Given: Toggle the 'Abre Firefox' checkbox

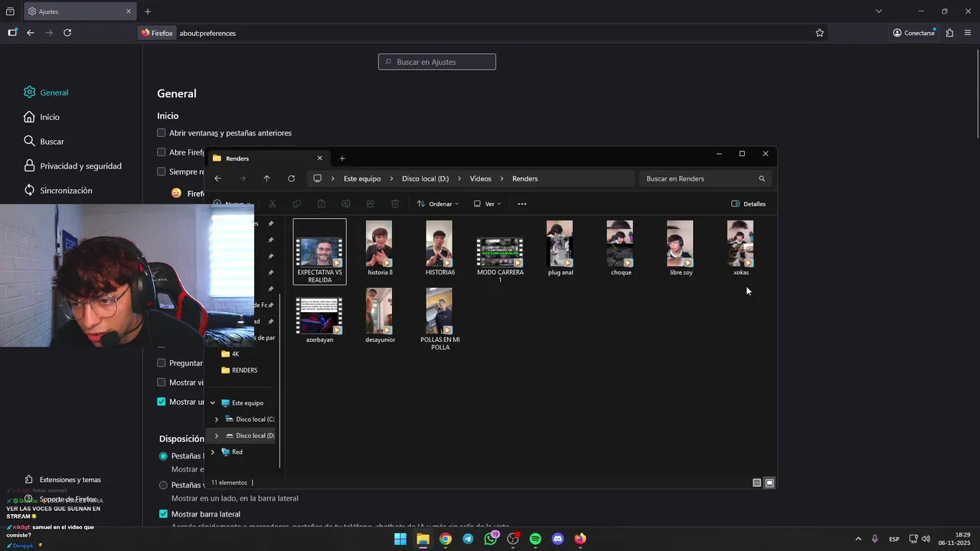Looking at the screenshot, I should click(x=161, y=152).
